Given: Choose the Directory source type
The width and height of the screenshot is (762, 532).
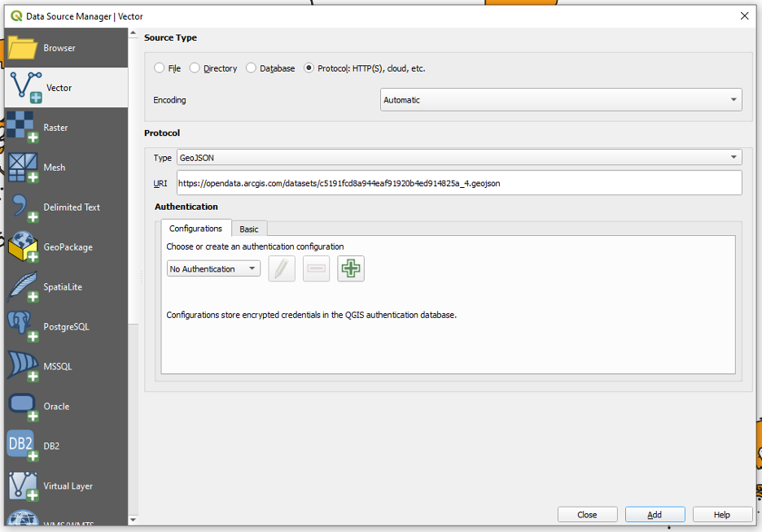Looking at the screenshot, I should pyautogui.click(x=195, y=68).
